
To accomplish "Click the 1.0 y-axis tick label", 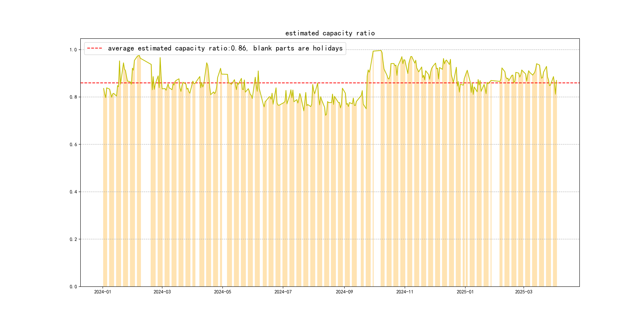I will coord(73,50).
